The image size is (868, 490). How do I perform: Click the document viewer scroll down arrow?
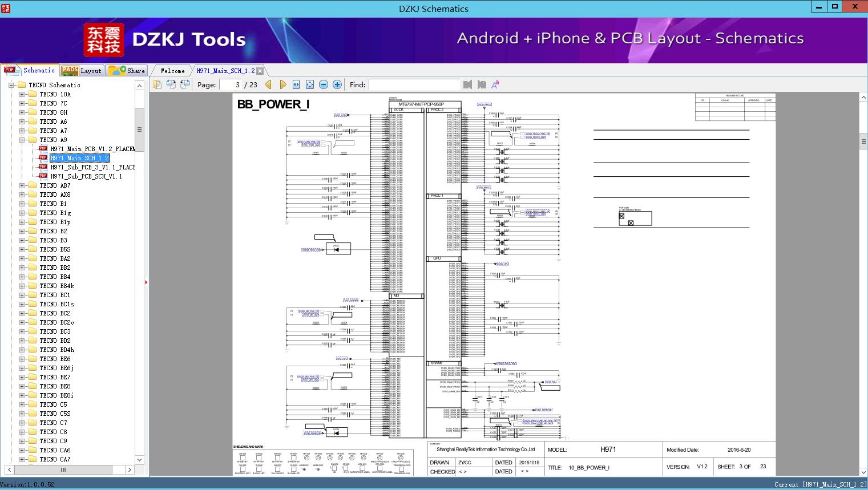pyautogui.click(x=863, y=472)
